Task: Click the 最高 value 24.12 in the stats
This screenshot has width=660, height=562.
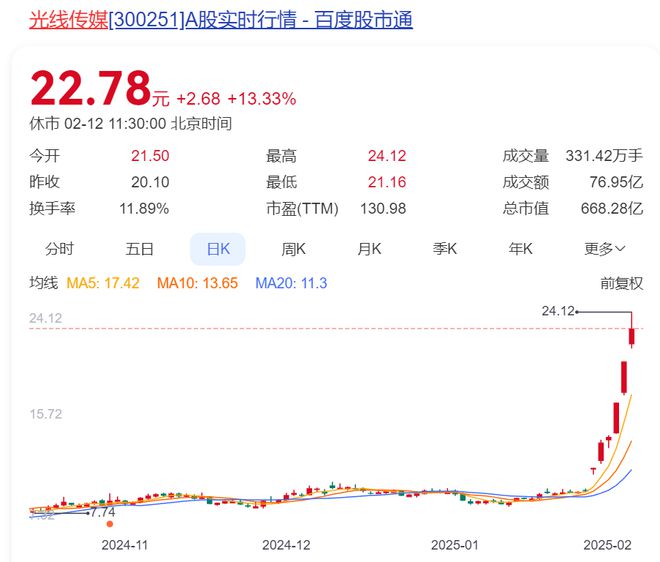Action: [387, 156]
